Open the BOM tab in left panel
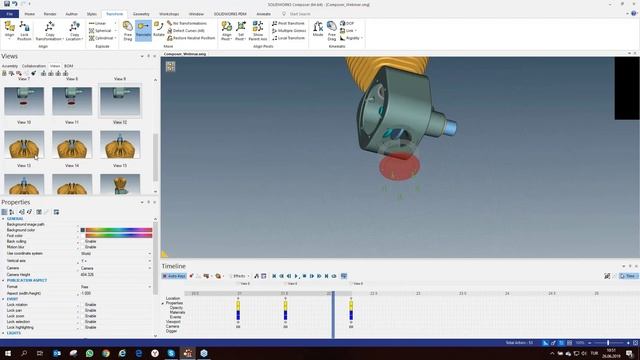The image size is (640, 360). [x=69, y=66]
